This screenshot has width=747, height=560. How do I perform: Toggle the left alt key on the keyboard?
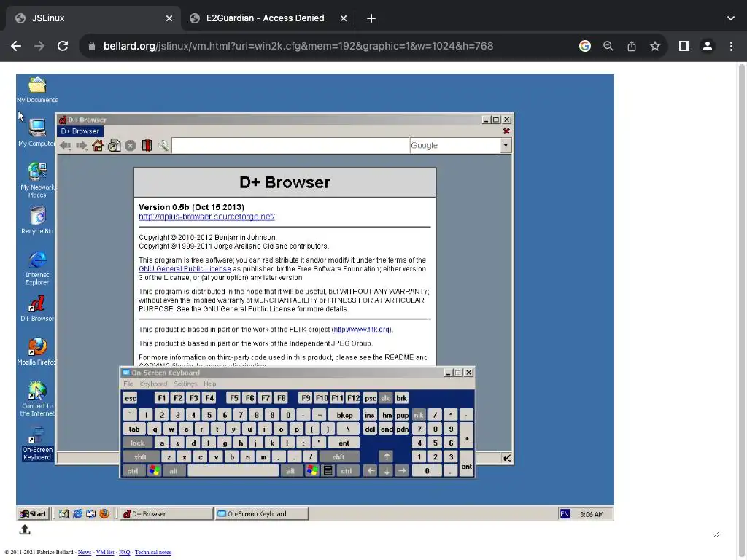pos(174,472)
